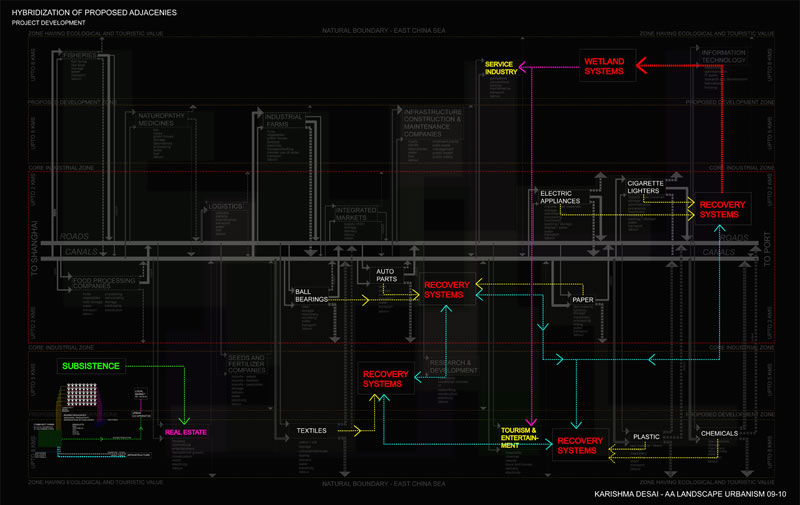Click the vertical "TO SHANGHAI" label
Viewport: 800px width, 505px height.
point(34,248)
